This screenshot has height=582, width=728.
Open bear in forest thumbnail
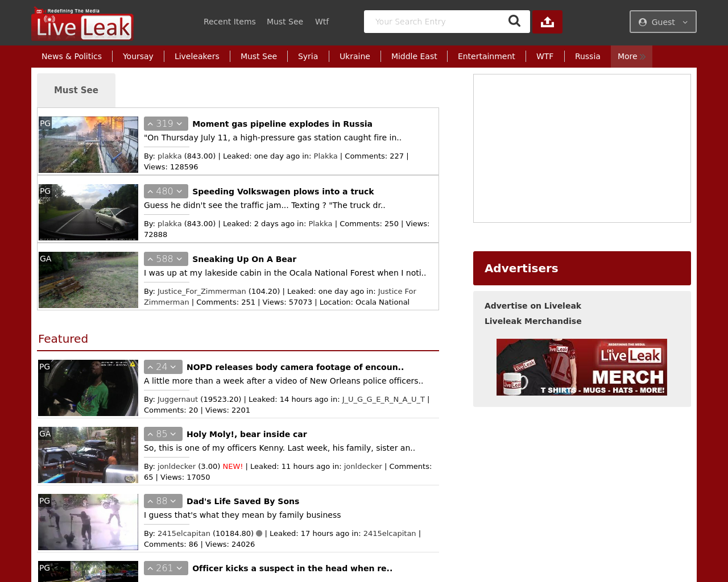[88, 280]
